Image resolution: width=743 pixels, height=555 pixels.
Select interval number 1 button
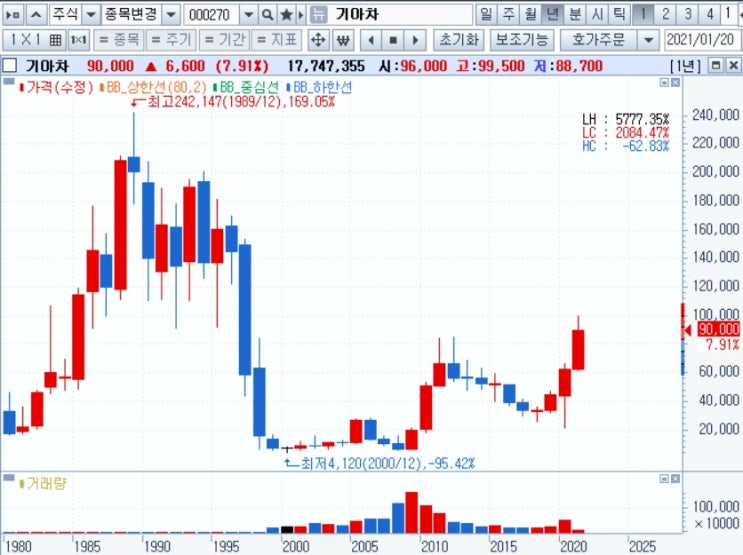pyautogui.click(x=643, y=14)
